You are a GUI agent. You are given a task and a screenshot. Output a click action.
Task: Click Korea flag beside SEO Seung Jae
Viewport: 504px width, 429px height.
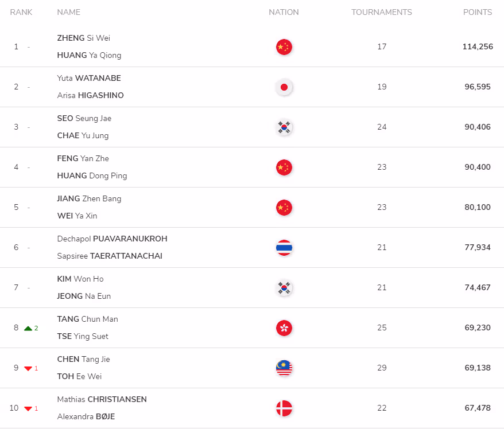point(284,127)
